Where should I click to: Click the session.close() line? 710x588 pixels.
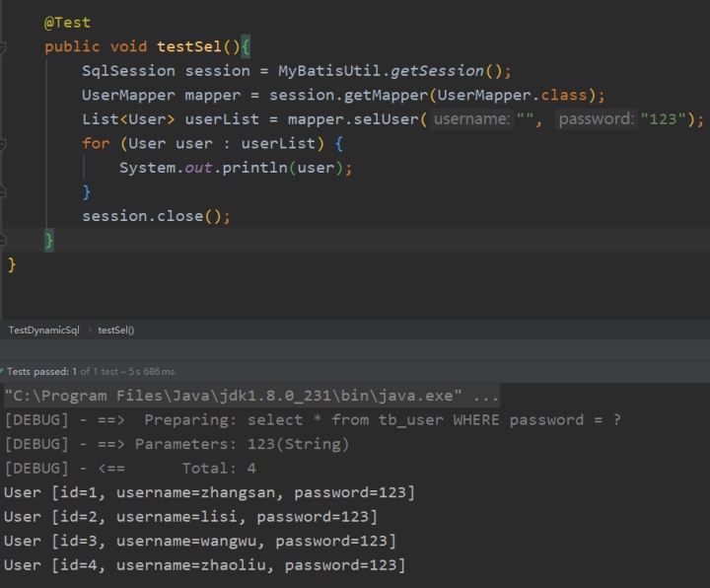click(x=156, y=216)
